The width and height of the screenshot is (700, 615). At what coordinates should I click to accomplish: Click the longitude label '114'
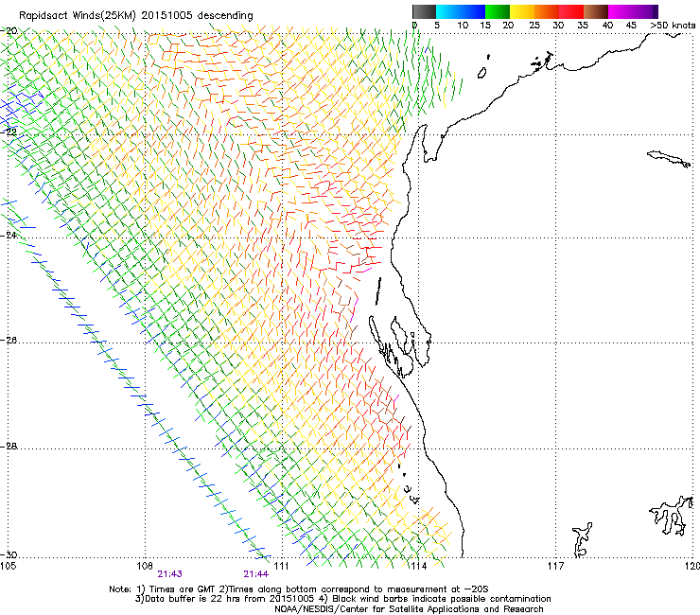click(x=418, y=567)
